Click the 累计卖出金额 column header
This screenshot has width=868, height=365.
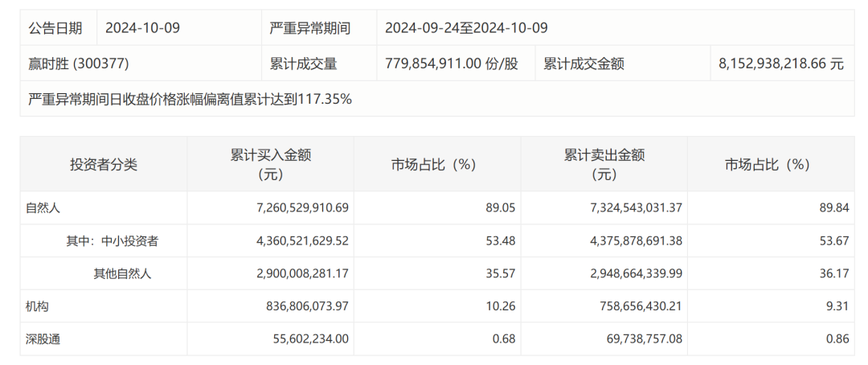tap(604, 164)
